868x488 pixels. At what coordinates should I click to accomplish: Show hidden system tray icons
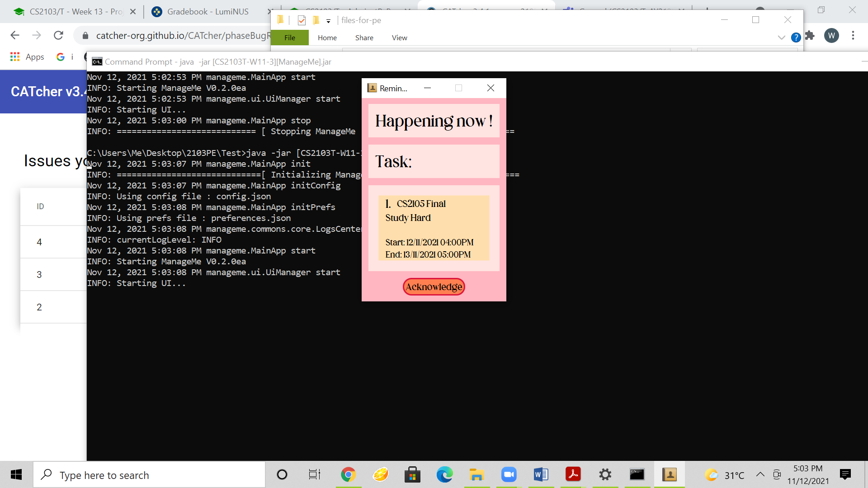pos(760,474)
